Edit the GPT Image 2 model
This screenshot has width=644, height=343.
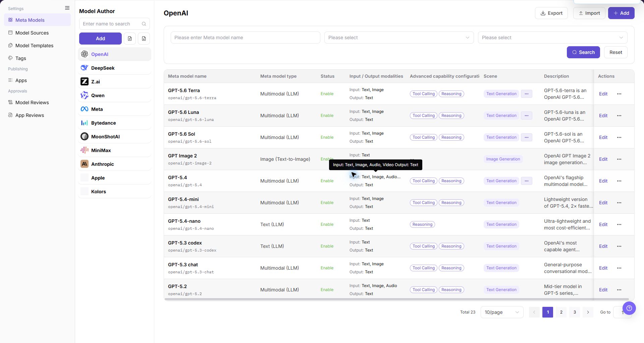tap(603, 159)
